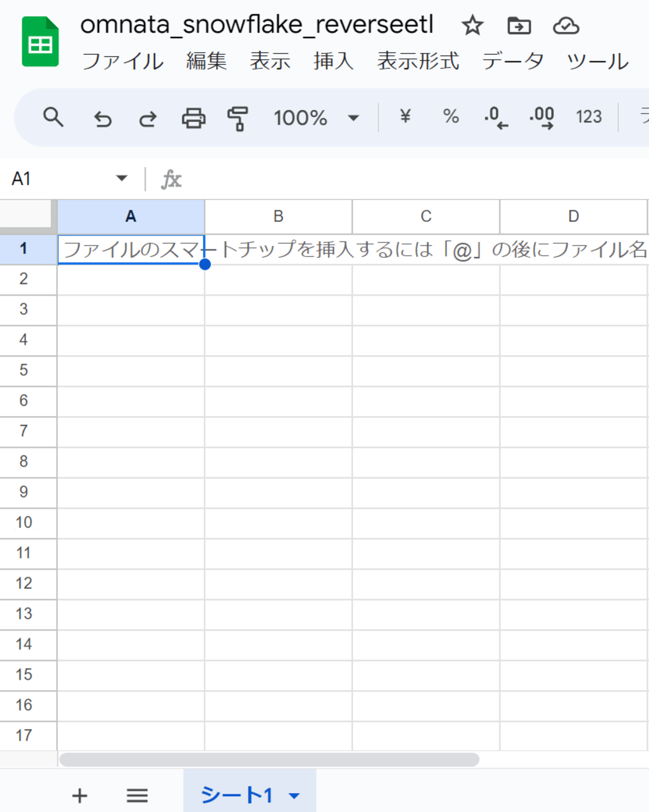Click the blue fill handle on A1
Image resolution: width=649 pixels, height=812 pixels.
(x=205, y=264)
